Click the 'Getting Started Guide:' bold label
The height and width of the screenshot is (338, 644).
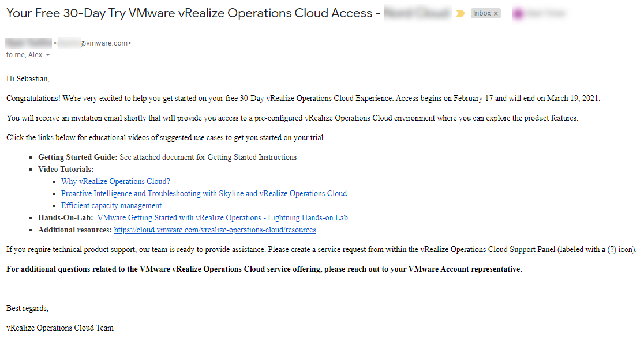pyautogui.click(x=77, y=157)
